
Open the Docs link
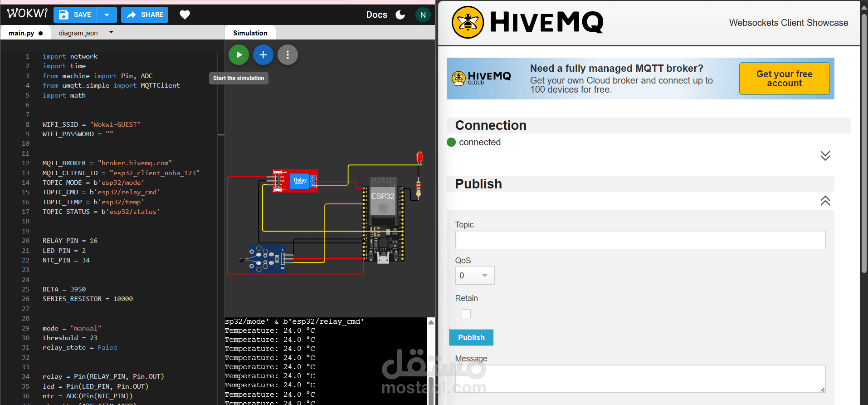(376, 15)
